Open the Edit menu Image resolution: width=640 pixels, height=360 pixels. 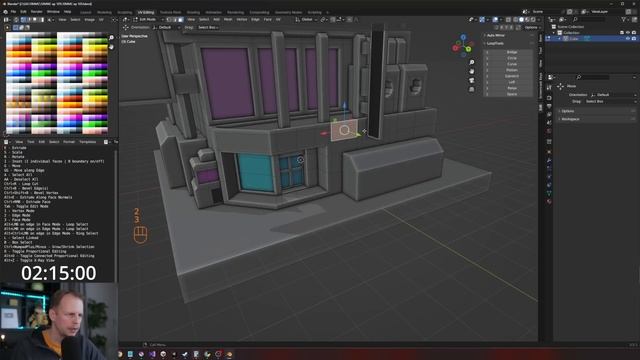[x=23, y=12]
